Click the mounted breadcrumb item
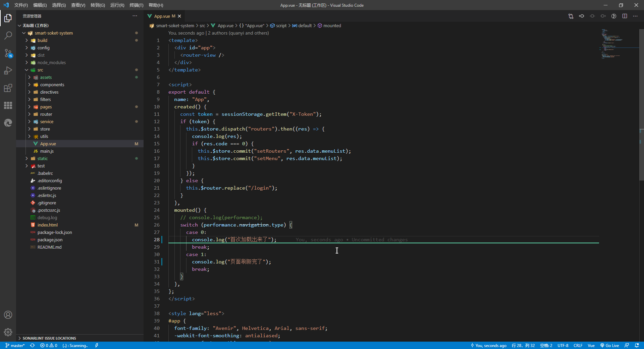The height and width of the screenshot is (349, 644). [x=329, y=26]
